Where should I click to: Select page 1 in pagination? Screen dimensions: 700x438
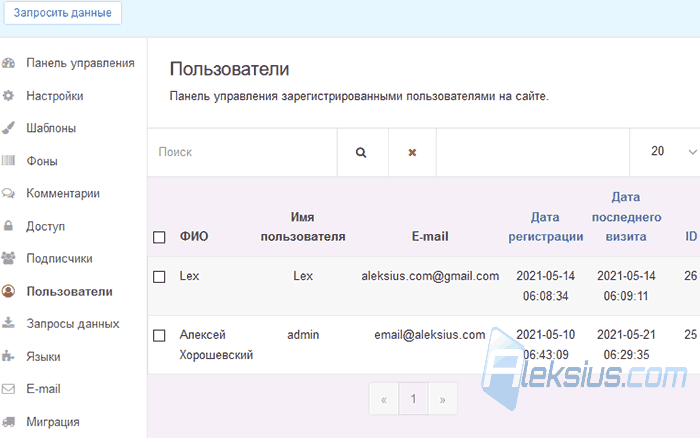tap(413, 399)
